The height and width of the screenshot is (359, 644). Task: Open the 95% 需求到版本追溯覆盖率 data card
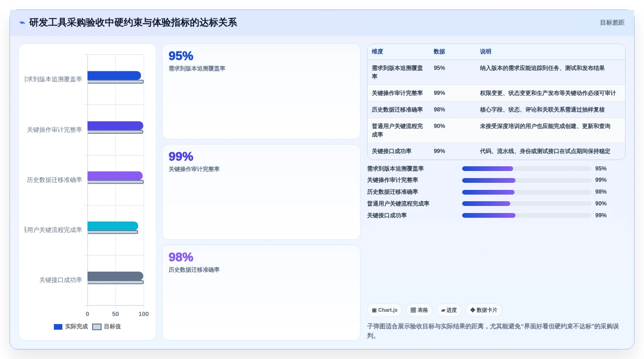[x=261, y=91]
